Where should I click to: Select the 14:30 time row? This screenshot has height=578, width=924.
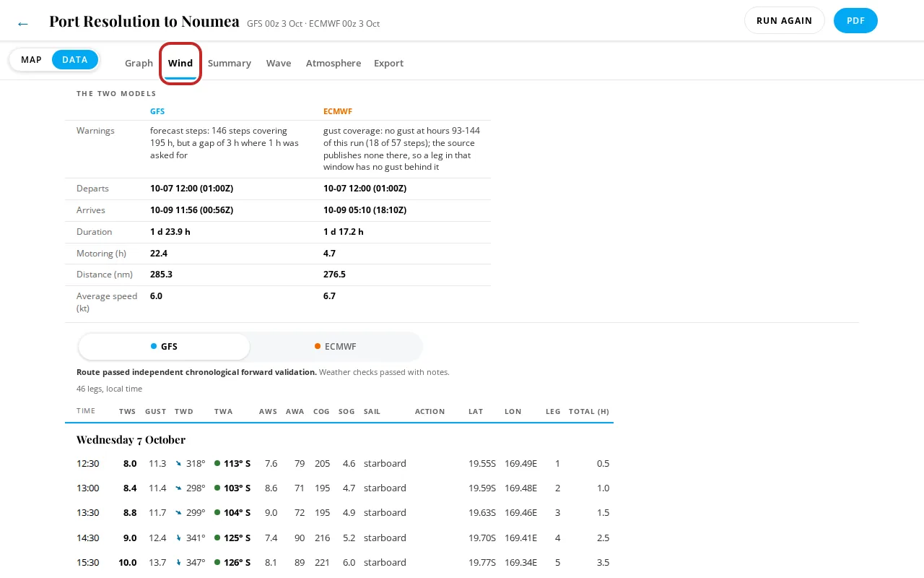coord(339,538)
